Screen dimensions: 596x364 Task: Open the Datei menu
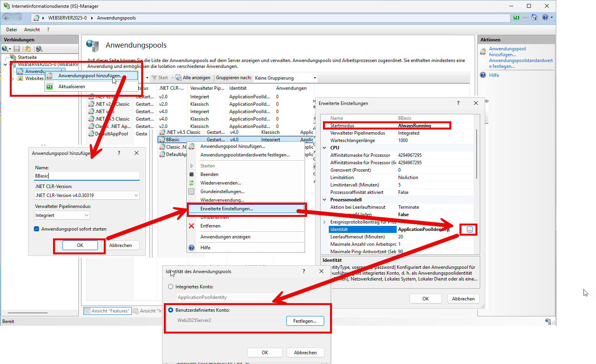11,30
